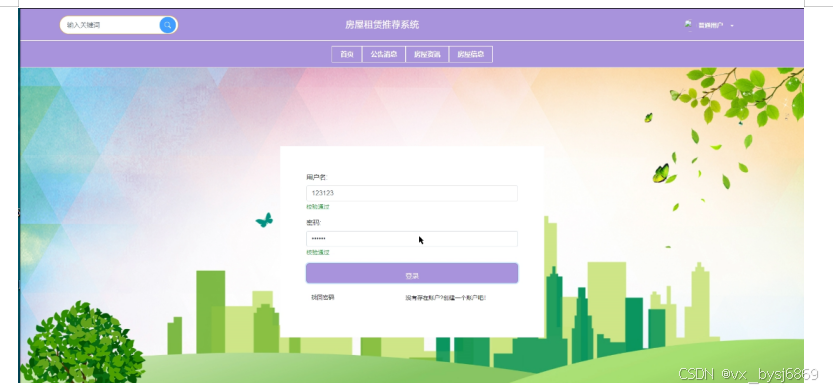This screenshot has width=833, height=390.
Task: Click the user avatar image in header
Action: coord(688,24)
